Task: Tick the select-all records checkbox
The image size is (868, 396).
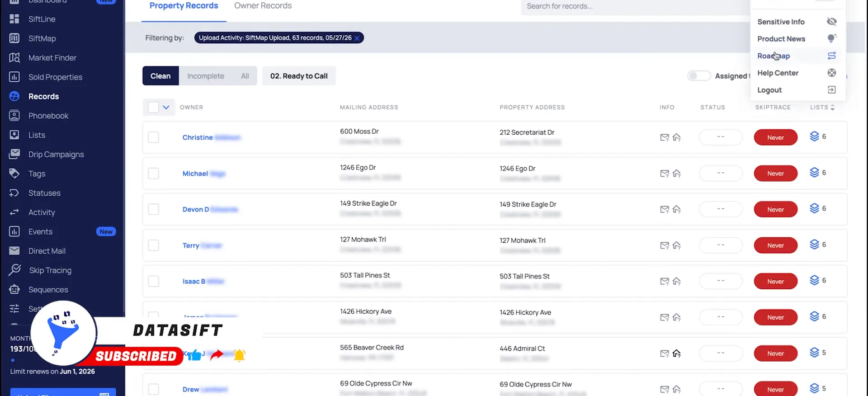Action: point(154,107)
